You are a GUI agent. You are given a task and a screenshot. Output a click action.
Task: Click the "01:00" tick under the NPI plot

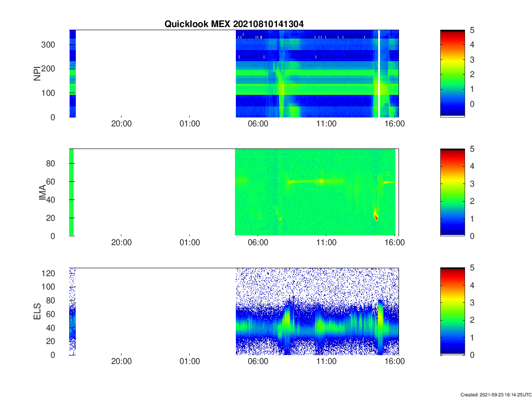pos(190,124)
